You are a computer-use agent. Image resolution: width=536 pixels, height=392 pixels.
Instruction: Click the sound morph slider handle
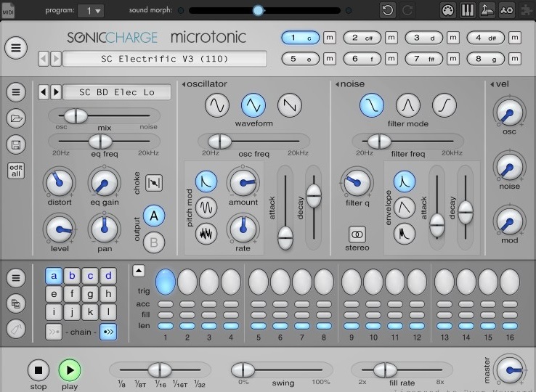point(259,11)
